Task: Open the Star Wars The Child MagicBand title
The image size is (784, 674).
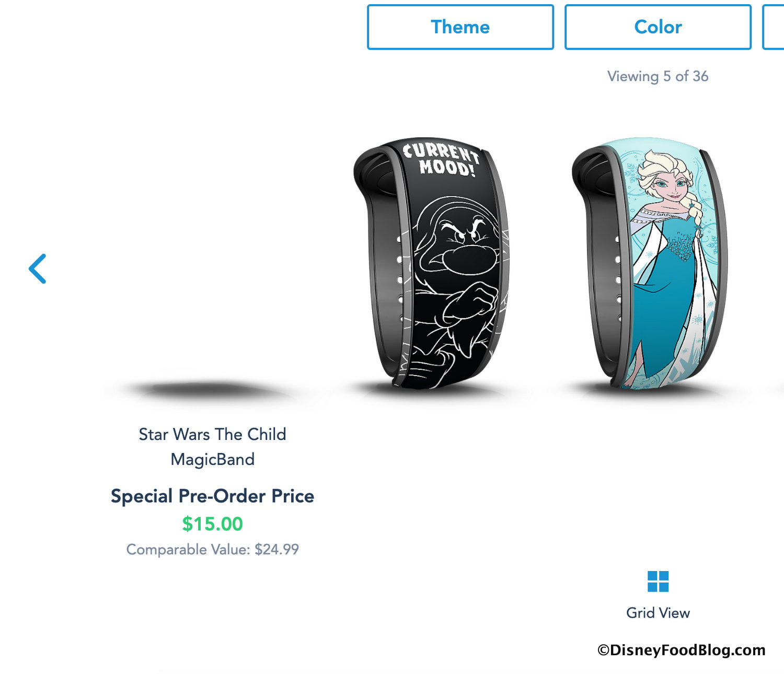Action: (212, 447)
